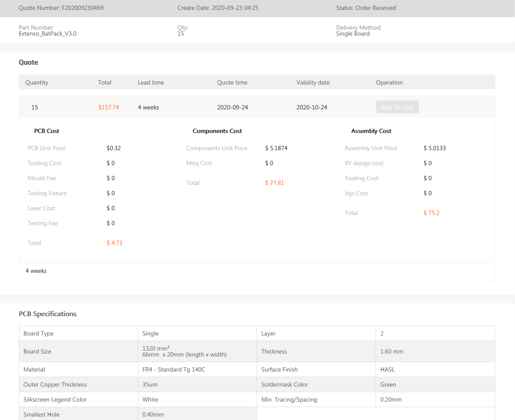Click the Quantity column header
The image size is (515, 420).
click(x=36, y=82)
